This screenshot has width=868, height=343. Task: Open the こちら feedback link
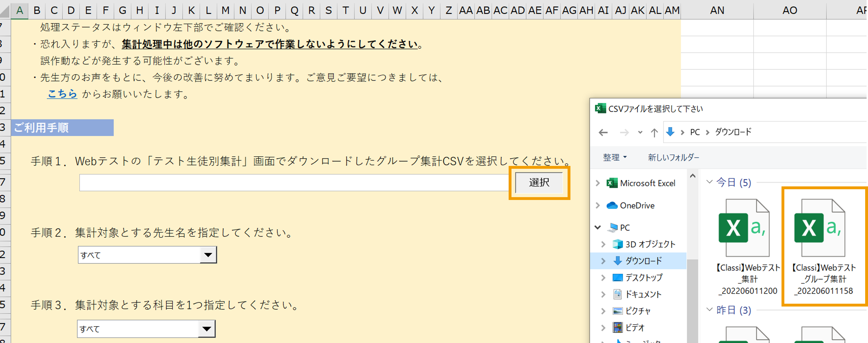[x=62, y=94]
